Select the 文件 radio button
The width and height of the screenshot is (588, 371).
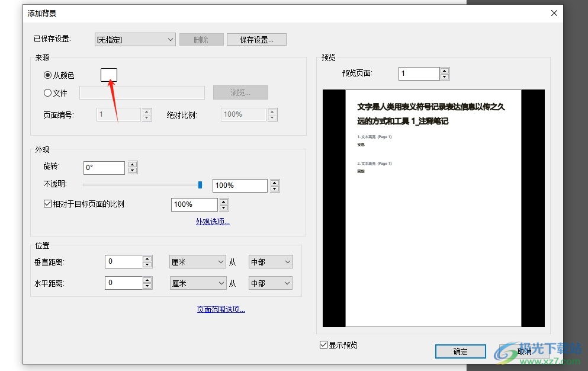[x=47, y=92]
